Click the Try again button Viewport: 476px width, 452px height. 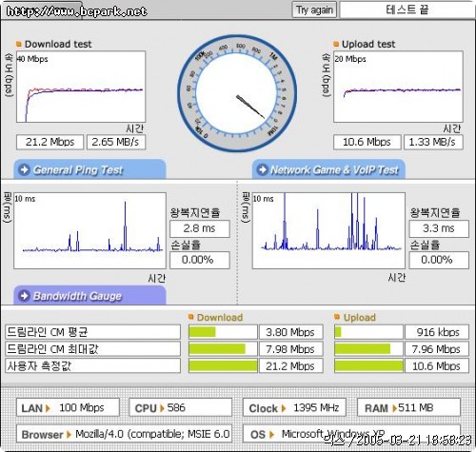coord(314,10)
